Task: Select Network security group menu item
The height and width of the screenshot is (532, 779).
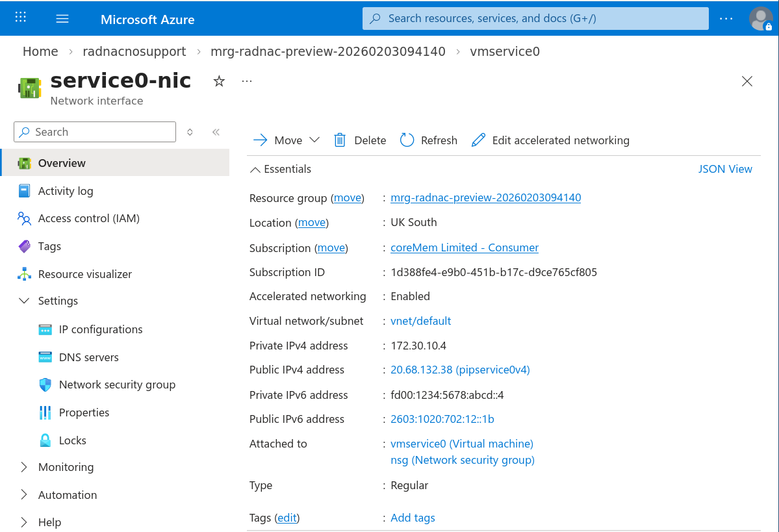Action: coord(117,385)
